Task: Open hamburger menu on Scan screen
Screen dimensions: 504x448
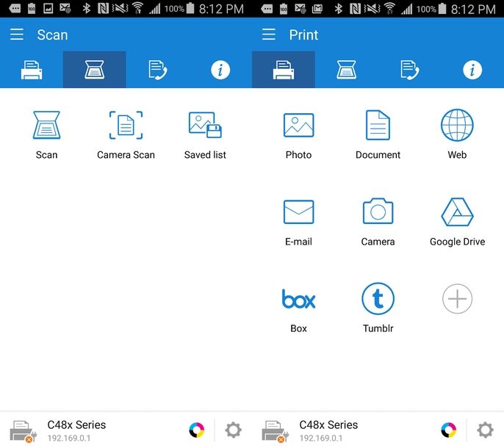Action: tap(17, 35)
